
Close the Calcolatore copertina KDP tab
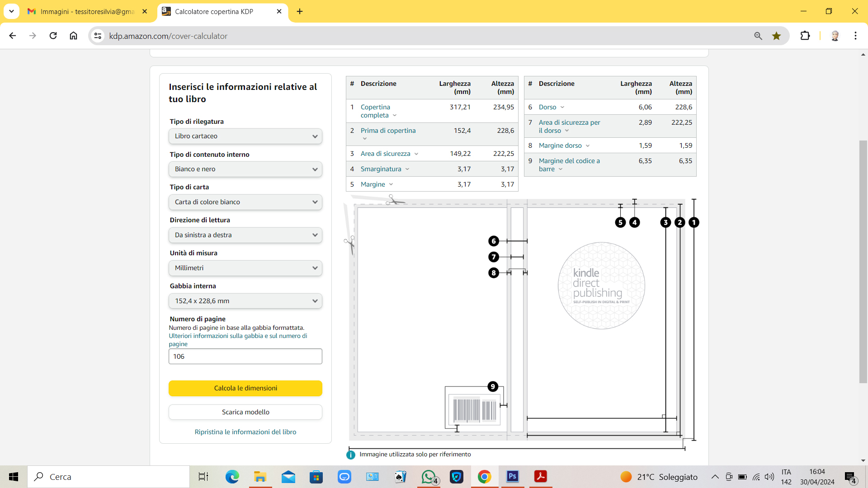point(279,11)
